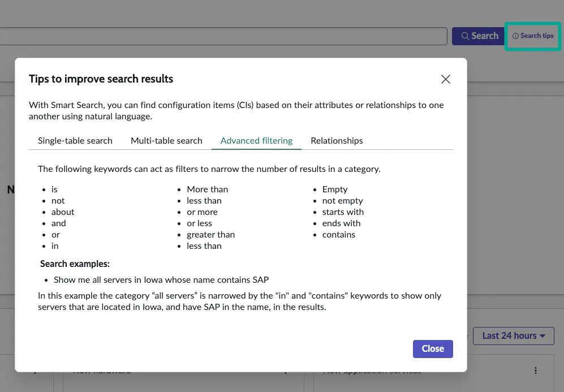Image resolution: width=564 pixels, height=392 pixels.
Task: Click the "not empty" keyword bullet
Action: tap(342, 200)
